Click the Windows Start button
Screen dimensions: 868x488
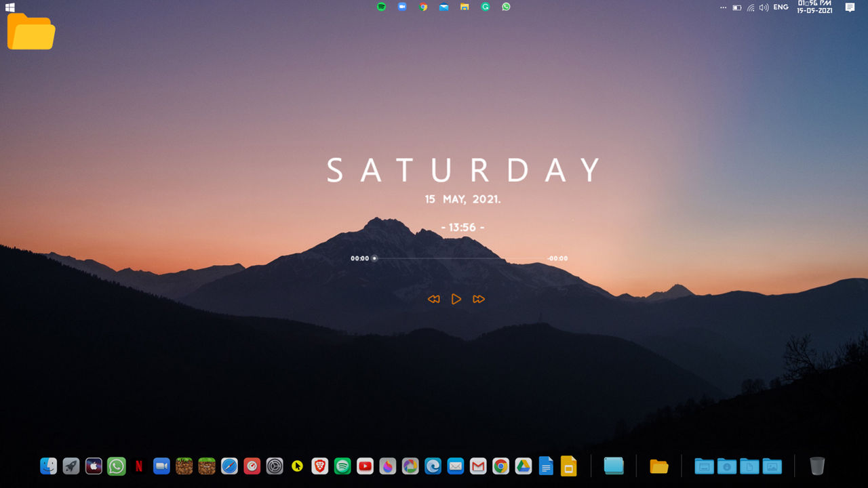click(x=10, y=7)
